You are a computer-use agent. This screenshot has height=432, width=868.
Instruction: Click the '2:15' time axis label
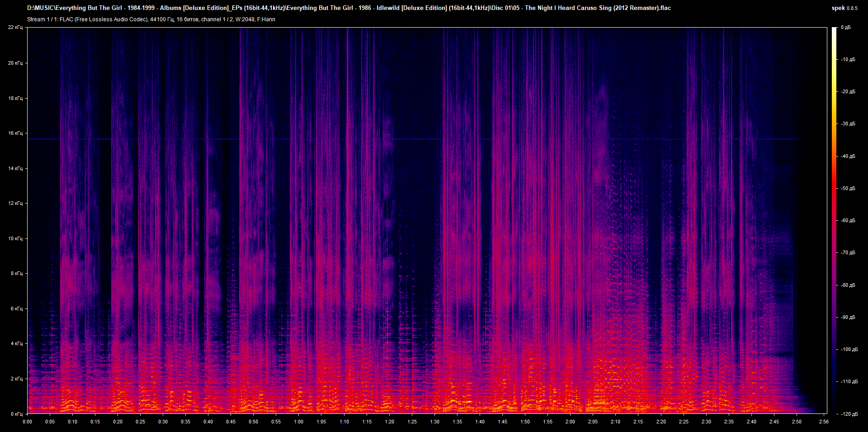[x=638, y=422]
